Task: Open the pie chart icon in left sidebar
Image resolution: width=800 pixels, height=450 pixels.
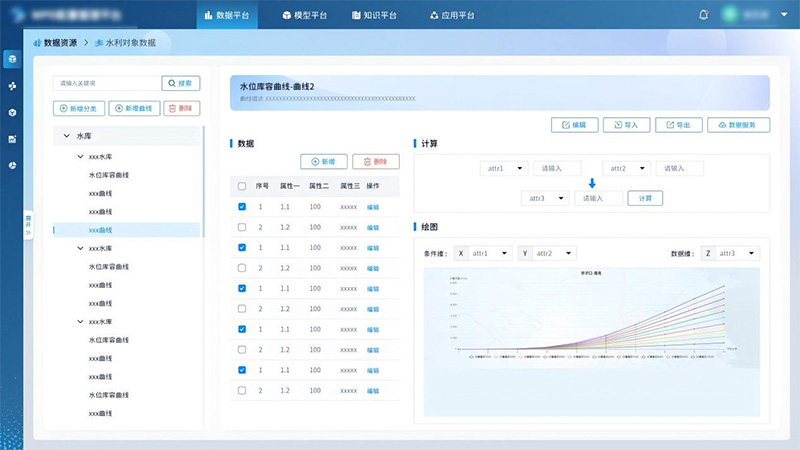Action: click(x=12, y=164)
